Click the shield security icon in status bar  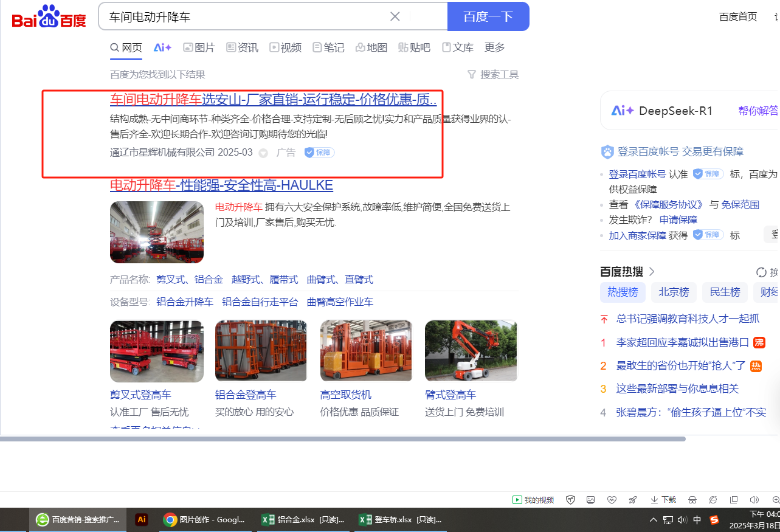pos(570,500)
